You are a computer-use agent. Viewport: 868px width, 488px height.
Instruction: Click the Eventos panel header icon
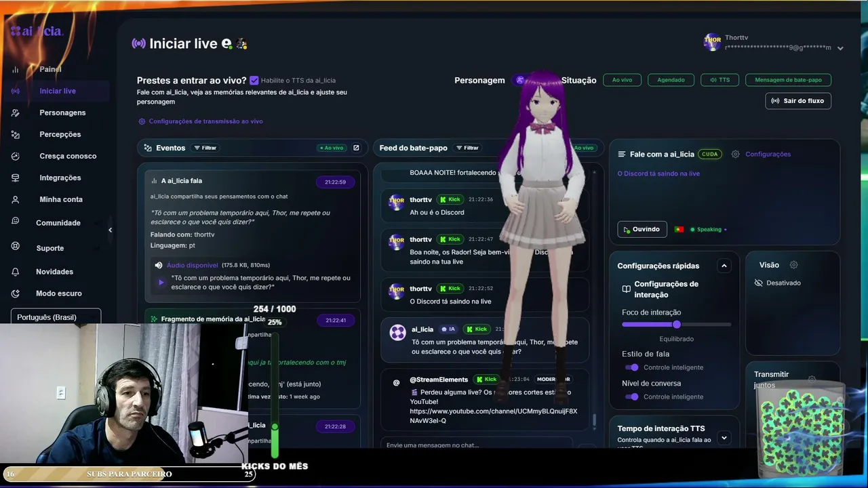tap(148, 148)
